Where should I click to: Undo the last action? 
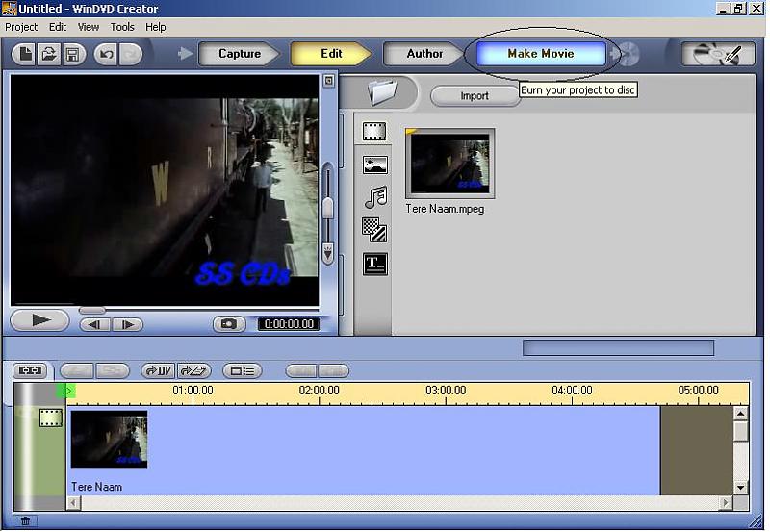(x=107, y=54)
